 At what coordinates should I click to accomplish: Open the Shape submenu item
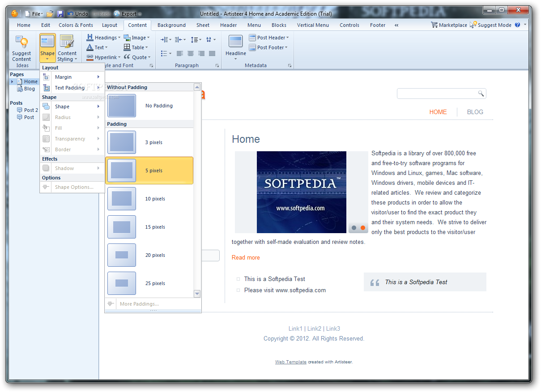coord(72,107)
